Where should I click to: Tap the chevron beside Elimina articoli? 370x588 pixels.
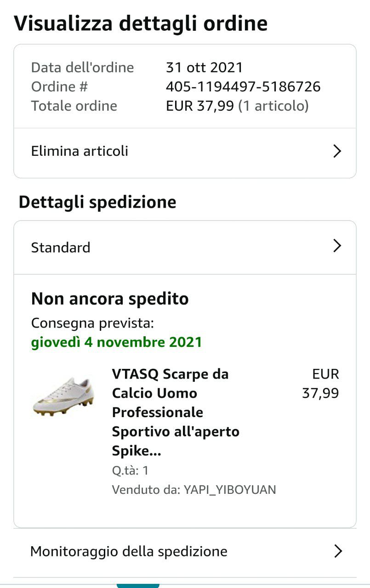pos(337,151)
